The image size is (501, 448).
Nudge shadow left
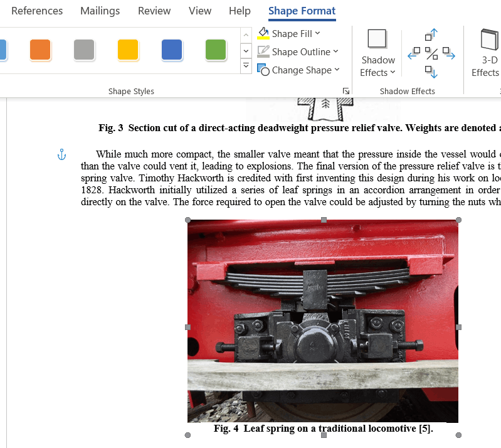pos(414,53)
